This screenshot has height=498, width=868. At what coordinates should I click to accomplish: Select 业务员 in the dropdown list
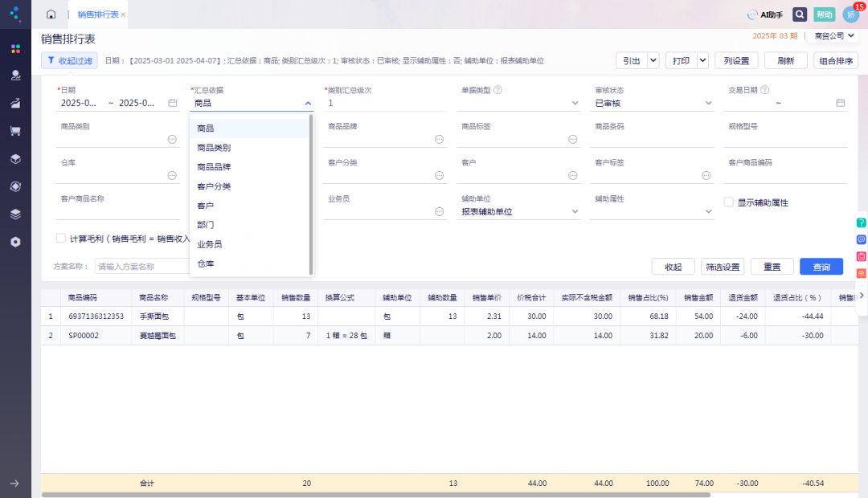click(x=251, y=244)
